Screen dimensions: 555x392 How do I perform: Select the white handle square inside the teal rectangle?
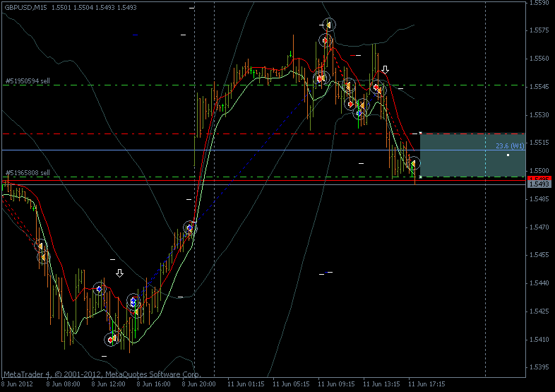508,155
